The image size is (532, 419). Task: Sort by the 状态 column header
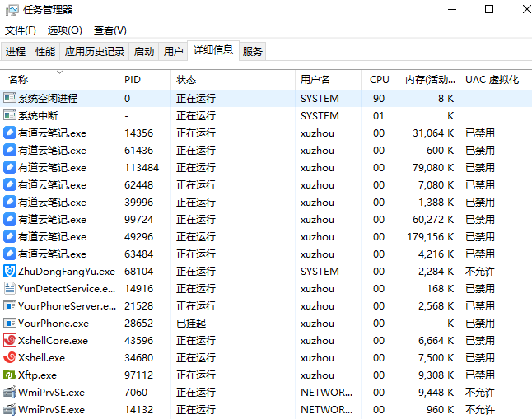[x=233, y=79]
